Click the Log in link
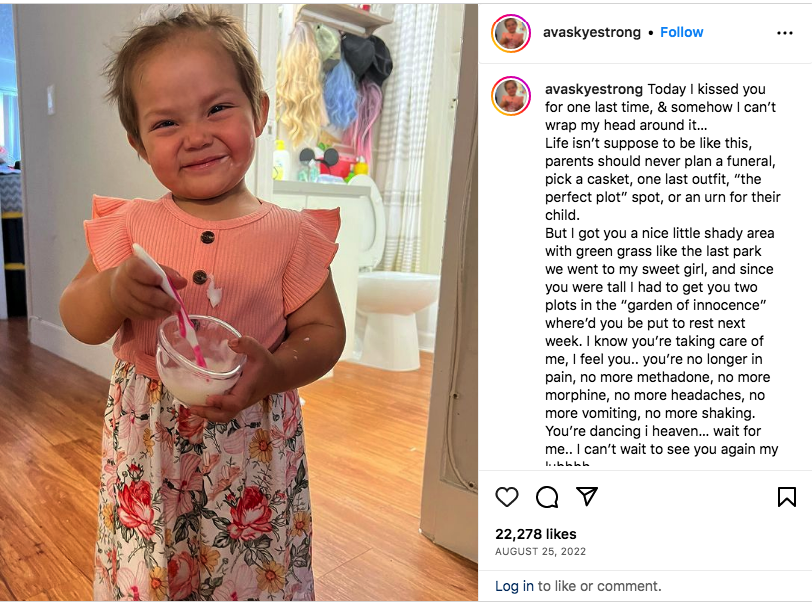 tap(514, 586)
